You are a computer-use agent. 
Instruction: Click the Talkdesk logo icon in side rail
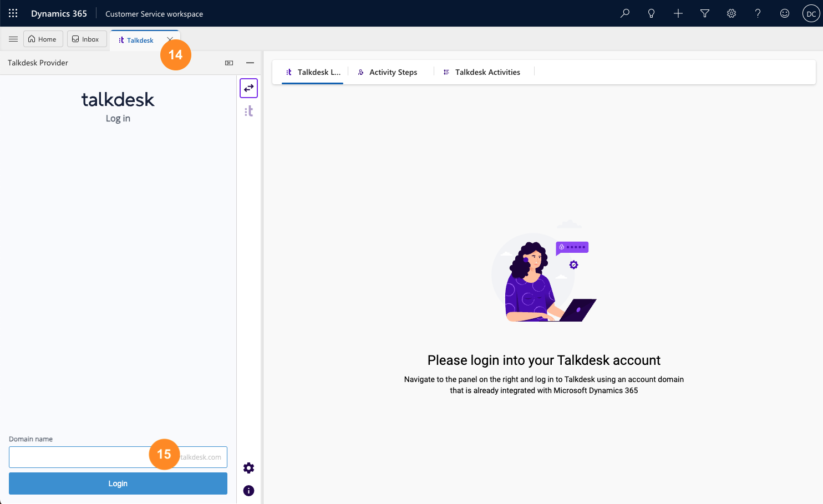point(249,111)
